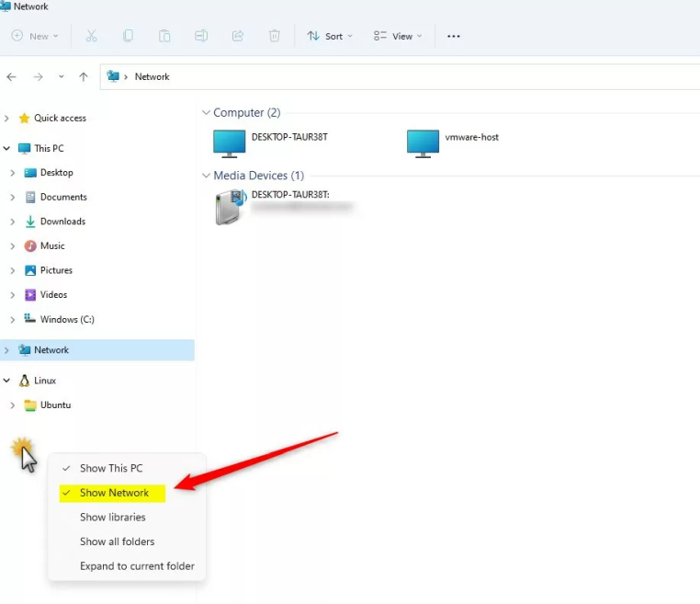Choose Expand to current folder
700x604 pixels.
[137, 566]
